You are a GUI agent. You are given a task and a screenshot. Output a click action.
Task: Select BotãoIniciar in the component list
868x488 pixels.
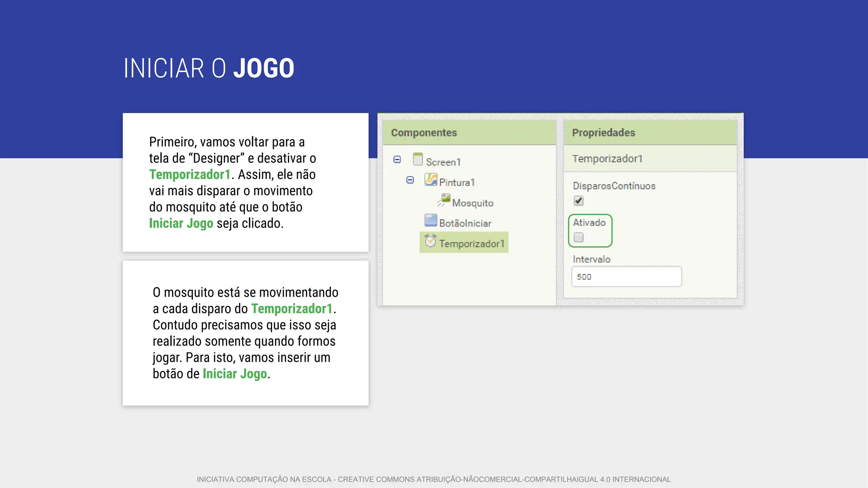point(465,223)
